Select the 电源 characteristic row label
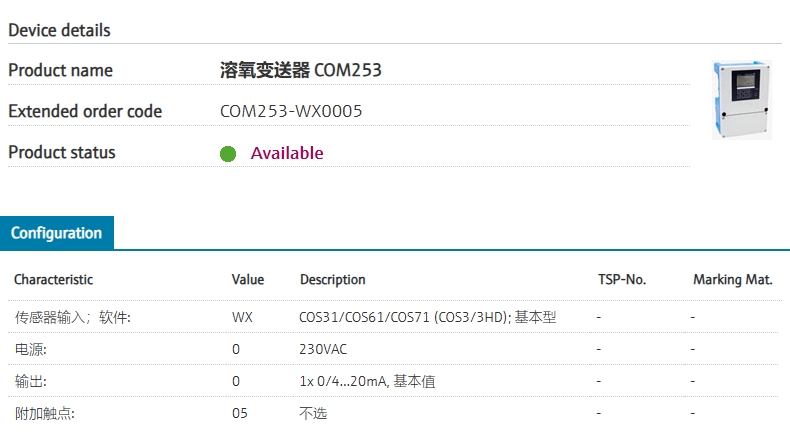The height and width of the screenshot is (435, 790). point(31,349)
